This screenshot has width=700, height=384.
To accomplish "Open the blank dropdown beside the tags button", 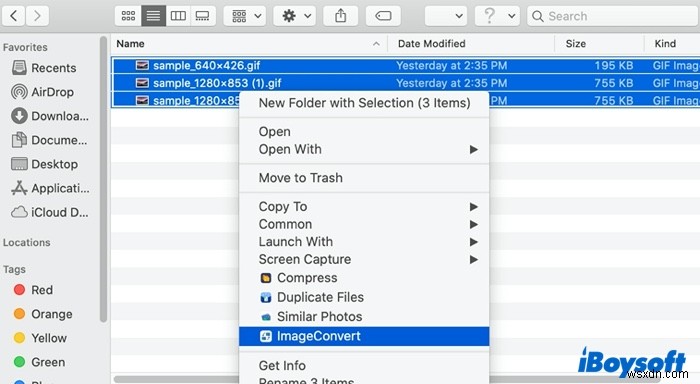I will pyautogui.click(x=446, y=16).
